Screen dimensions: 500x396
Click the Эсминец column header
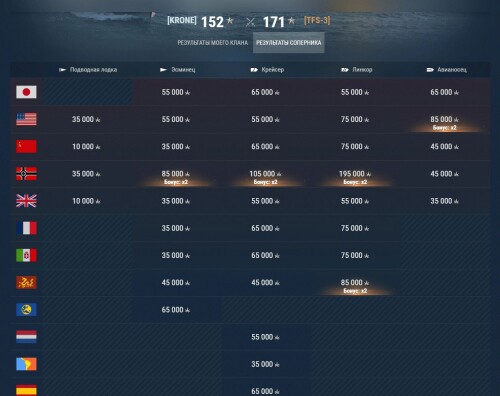178,70
